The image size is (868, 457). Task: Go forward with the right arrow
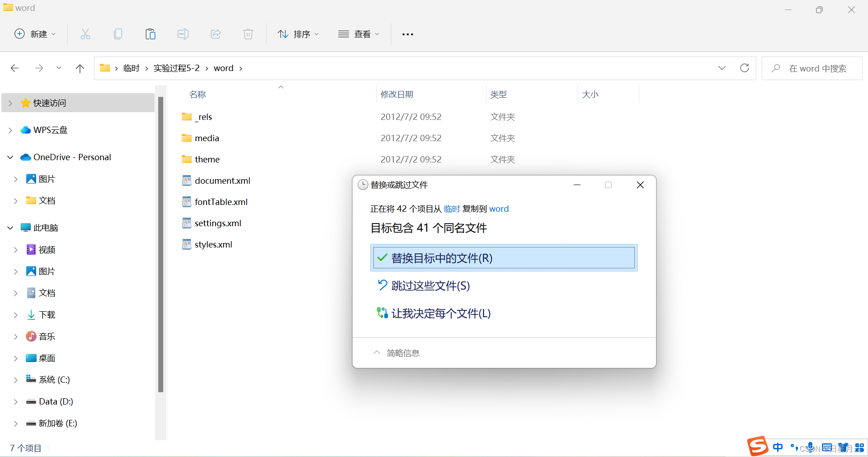39,68
